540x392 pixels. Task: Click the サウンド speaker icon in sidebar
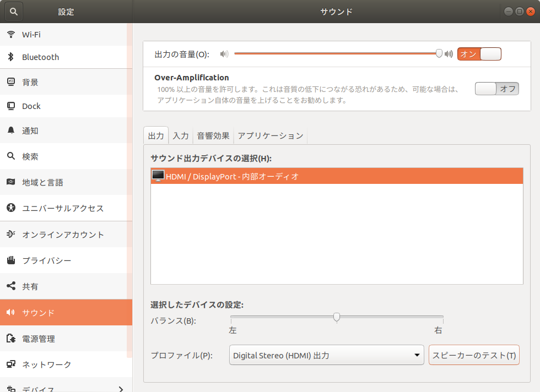(11, 312)
